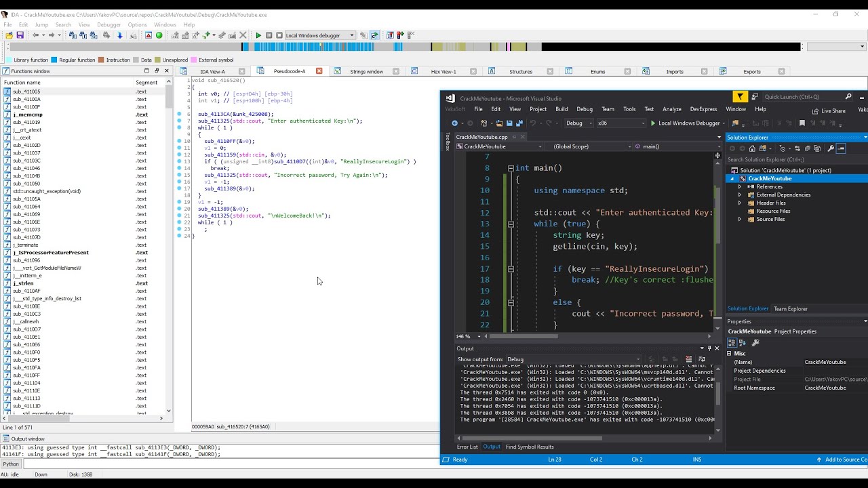Start the IDA debugger process (green play)

258,35
